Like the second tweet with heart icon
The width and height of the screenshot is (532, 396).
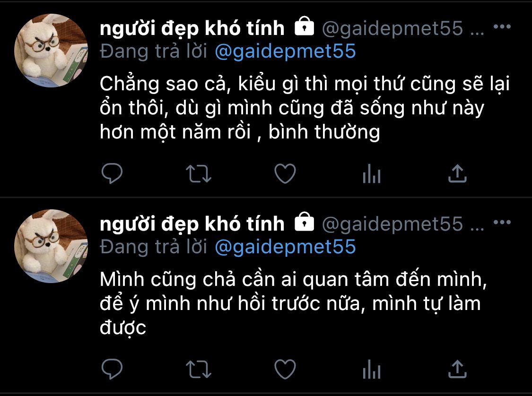point(285,369)
